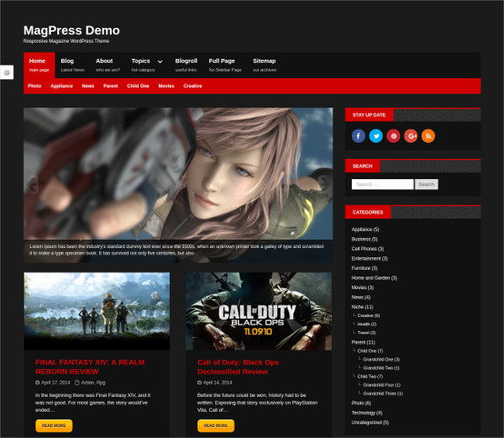This screenshot has height=438, width=504.
Task: Open the Blogroll menu item
Action: click(x=186, y=65)
